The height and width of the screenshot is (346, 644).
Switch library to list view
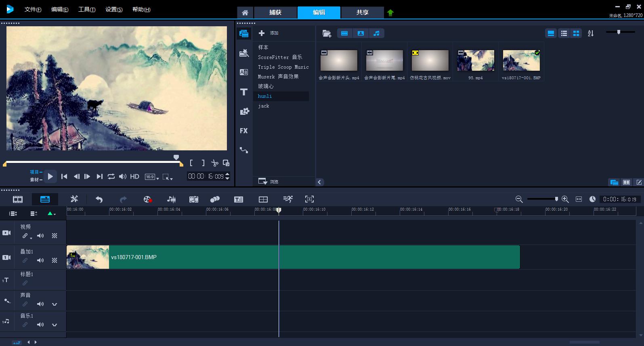click(564, 34)
